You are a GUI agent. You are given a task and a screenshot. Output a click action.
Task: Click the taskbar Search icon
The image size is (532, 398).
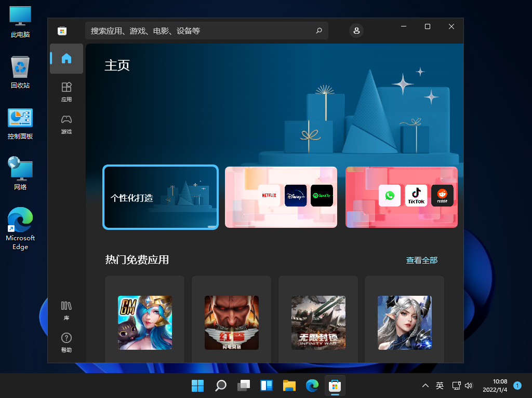(220, 386)
